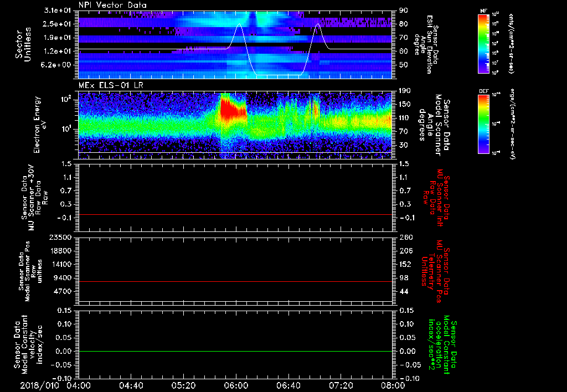Click the 06:40 time axis label
Screen dimensions: 567x392
point(288,385)
